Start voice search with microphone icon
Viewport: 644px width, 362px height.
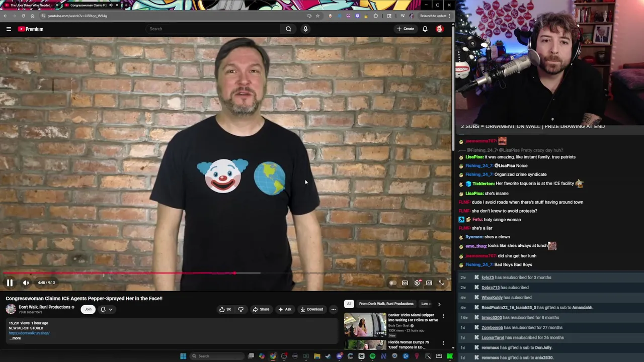point(305,29)
